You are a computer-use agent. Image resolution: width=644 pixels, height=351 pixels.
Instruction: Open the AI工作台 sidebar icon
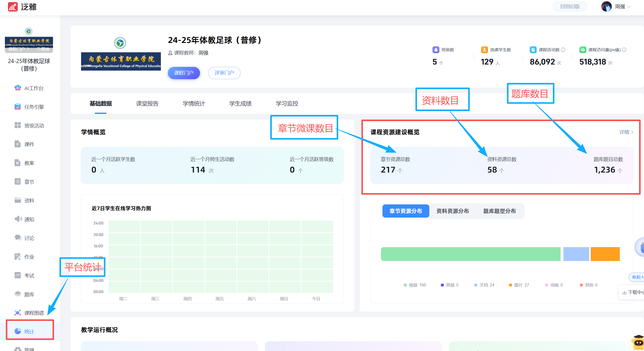18,88
